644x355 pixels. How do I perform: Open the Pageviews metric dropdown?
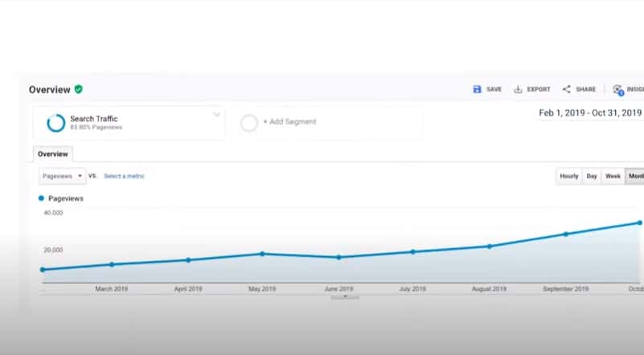coord(63,176)
